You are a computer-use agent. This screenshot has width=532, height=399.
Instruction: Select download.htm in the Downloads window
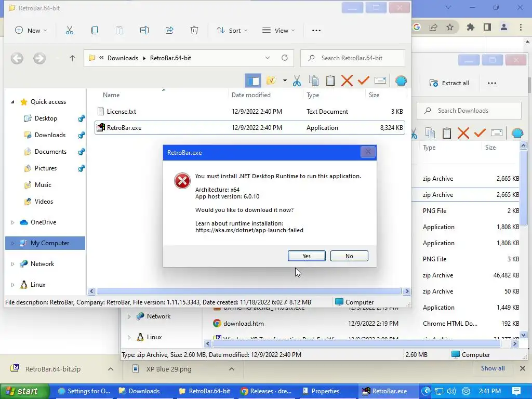point(243,324)
